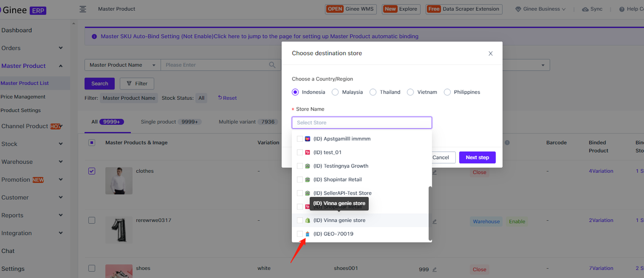The width and height of the screenshot is (644, 278).
Task: Click the edit pencil next to 999
Action: click(x=434, y=269)
